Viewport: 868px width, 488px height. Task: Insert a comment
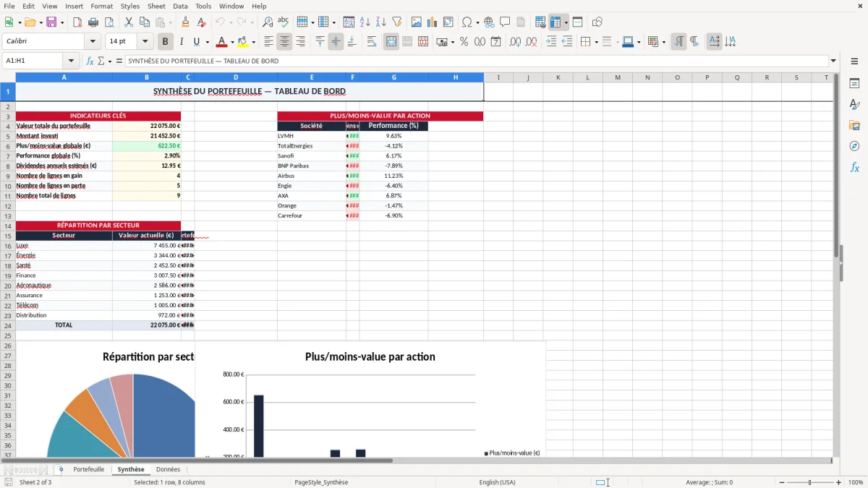pyautogui.click(x=505, y=22)
